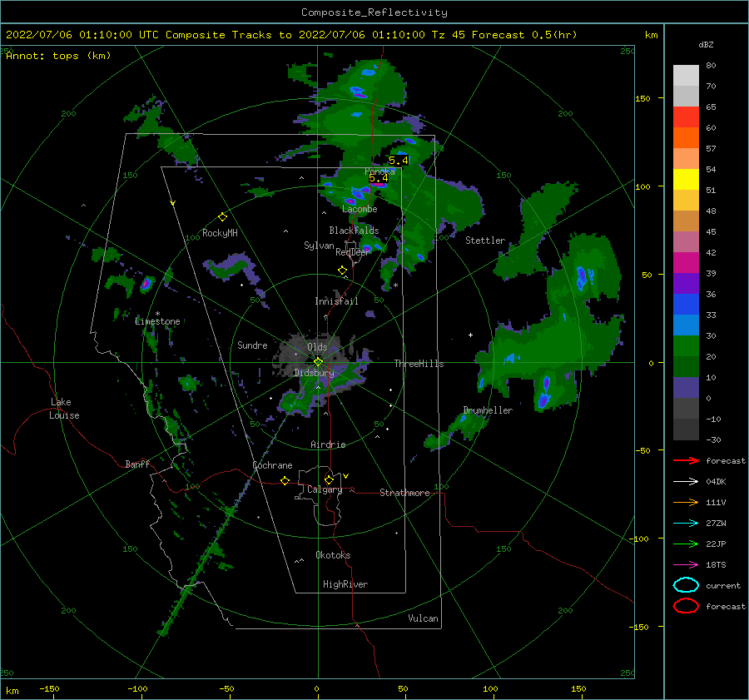Click the yellow radar site marker at Olds

pyautogui.click(x=318, y=362)
